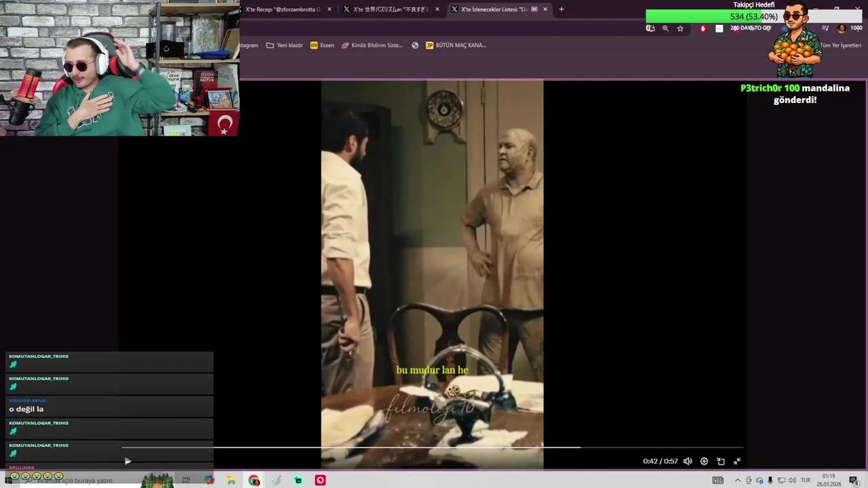Open video in picture-in-picture mode
The image size is (868, 488).
click(721, 462)
